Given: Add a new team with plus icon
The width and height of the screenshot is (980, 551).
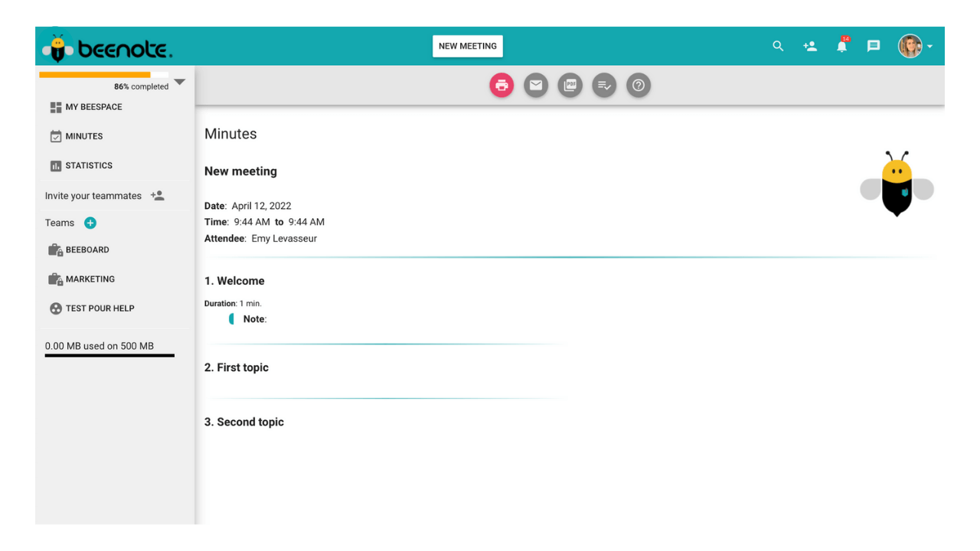Looking at the screenshot, I should pyautogui.click(x=90, y=223).
